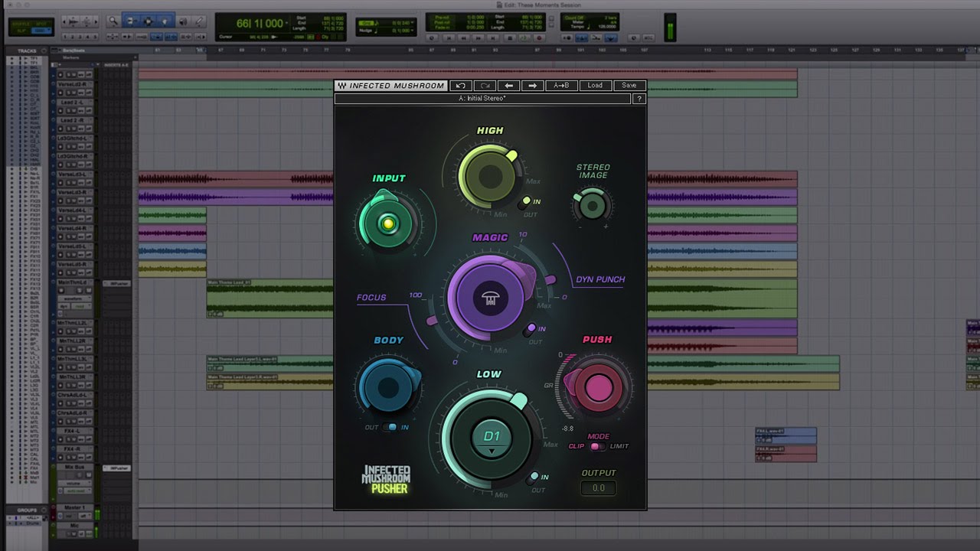This screenshot has height=551, width=980.
Task: Select the Pencil tool
Action: (x=199, y=21)
